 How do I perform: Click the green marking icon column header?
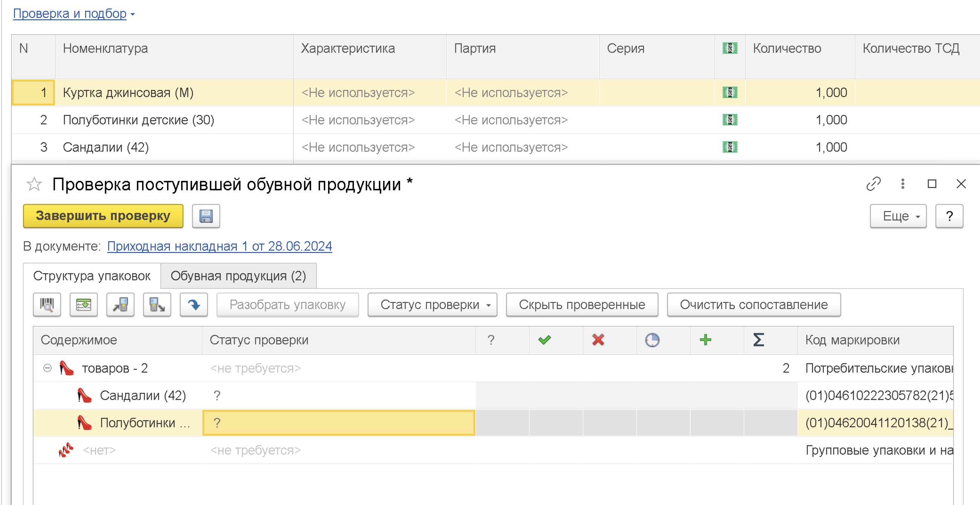pyautogui.click(x=730, y=48)
